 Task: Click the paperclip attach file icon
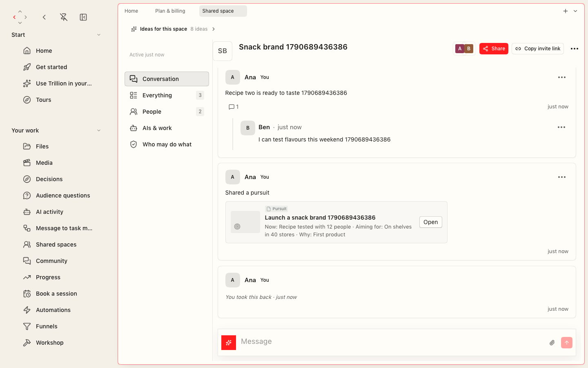(x=552, y=343)
